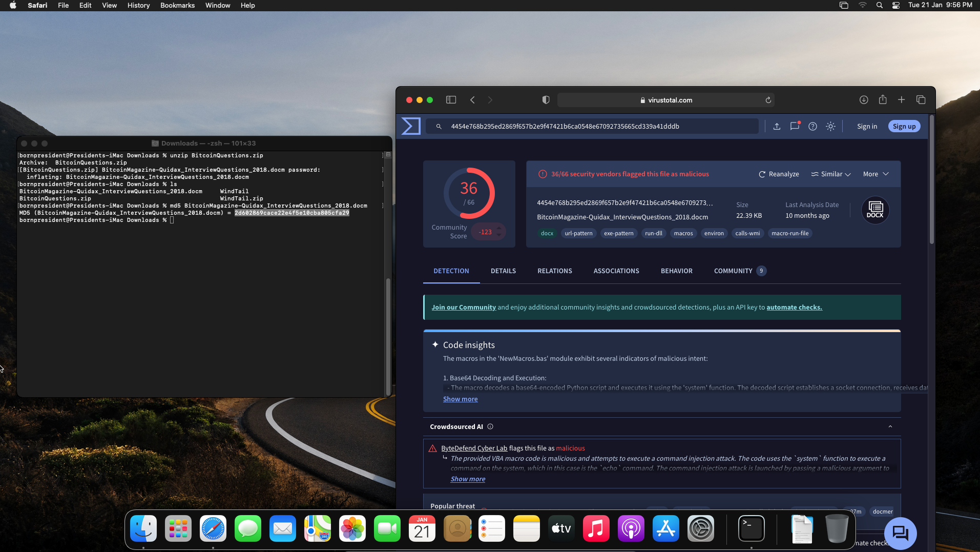The image size is (980, 552).
Task: Open the Safari share icon
Action: (x=883, y=100)
